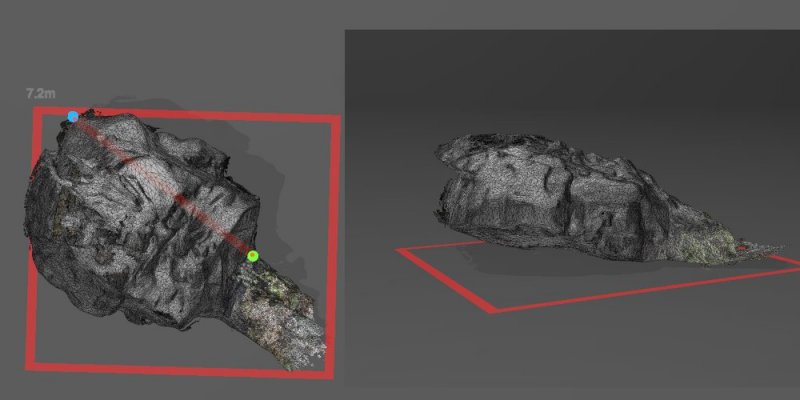Select the blue measurement start point
800x400 pixels.
tap(73, 116)
